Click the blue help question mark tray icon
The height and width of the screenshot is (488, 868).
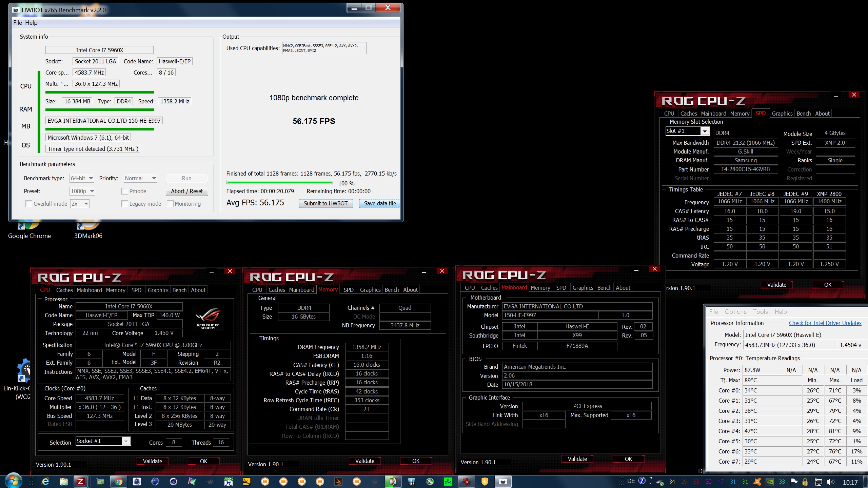click(x=642, y=481)
